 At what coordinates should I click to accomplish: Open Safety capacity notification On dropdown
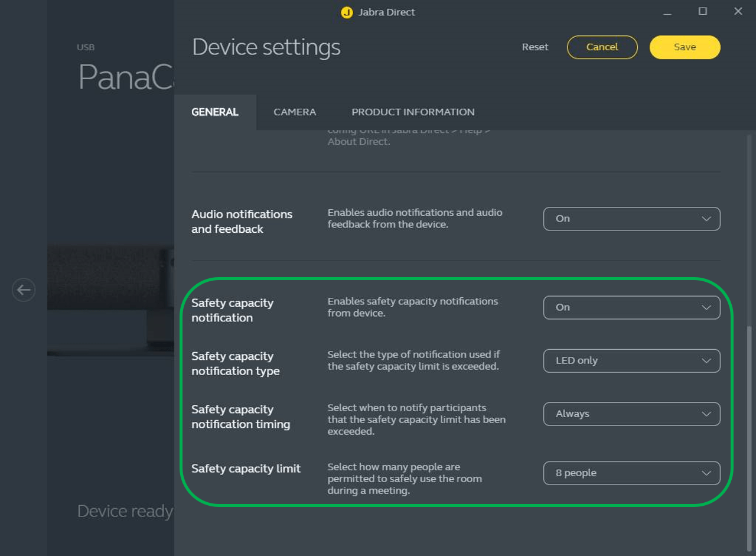pos(631,307)
